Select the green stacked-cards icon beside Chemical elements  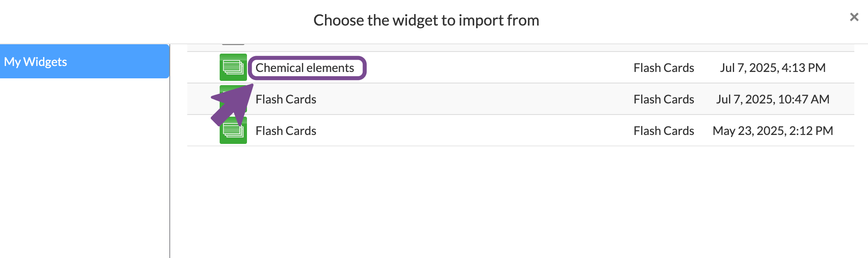(233, 67)
